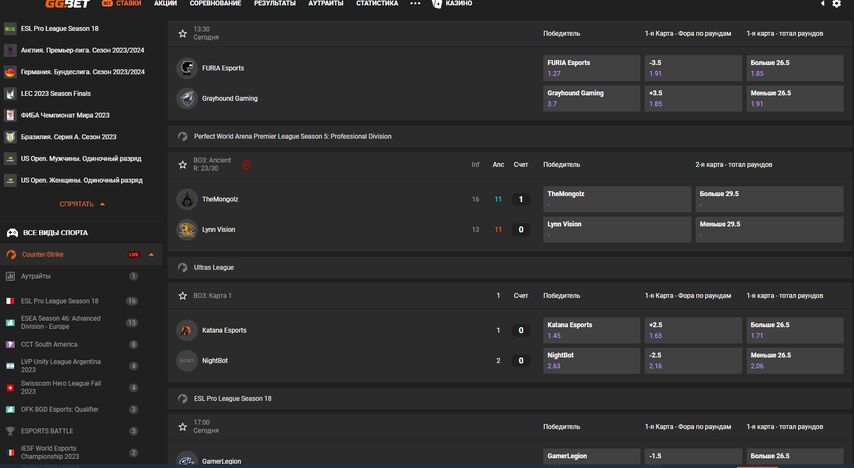Click the Counter-Strike sport icon
Screen dimensions: 854x468
tap(11, 254)
